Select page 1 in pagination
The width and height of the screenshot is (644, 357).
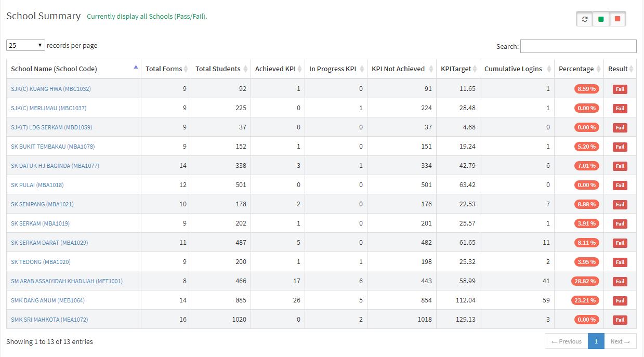596,341
